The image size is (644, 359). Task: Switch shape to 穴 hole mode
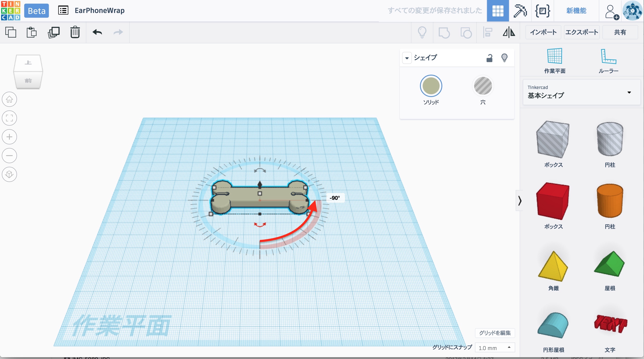pyautogui.click(x=483, y=86)
